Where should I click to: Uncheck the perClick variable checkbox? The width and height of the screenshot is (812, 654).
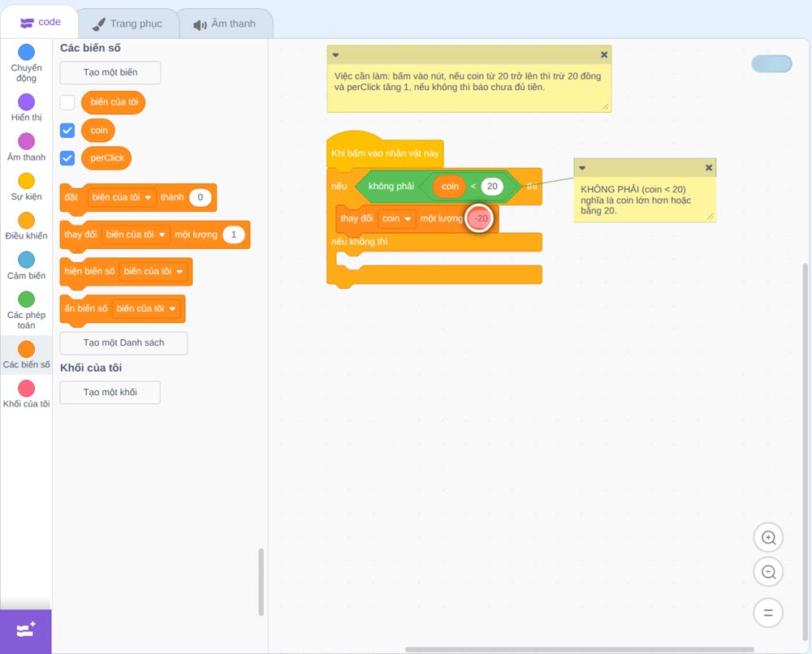67,157
